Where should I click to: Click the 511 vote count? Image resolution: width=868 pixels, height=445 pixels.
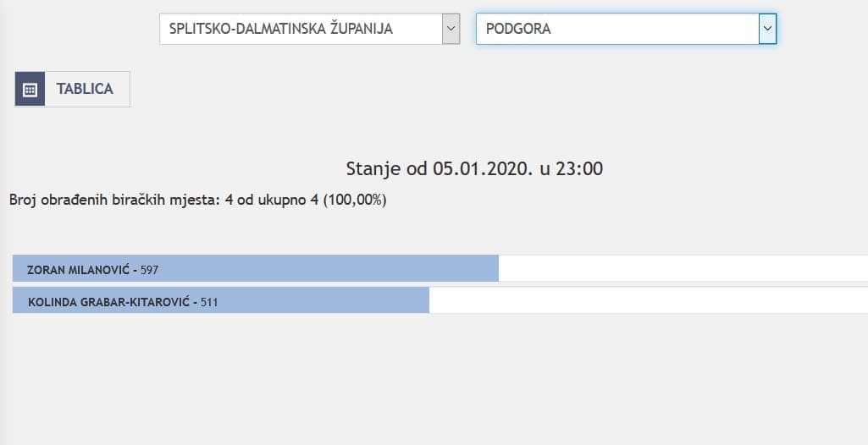[x=209, y=301]
